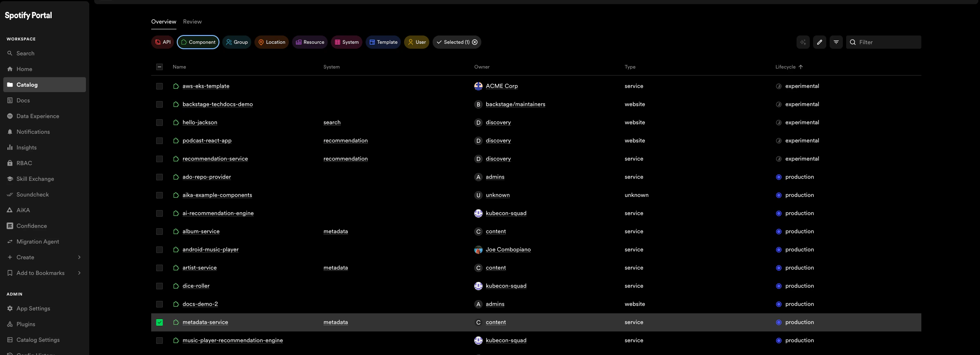The image size is (980, 355).
Task: Click ACME Corp owner avatar
Action: (478, 86)
